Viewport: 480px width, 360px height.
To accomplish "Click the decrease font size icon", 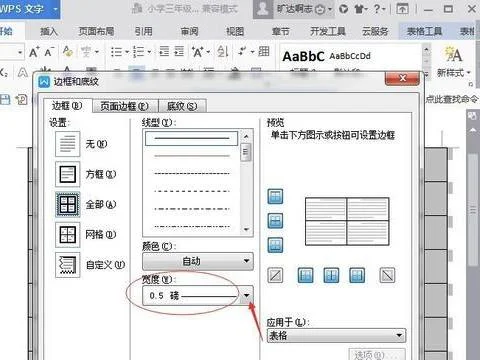I will [49, 52].
